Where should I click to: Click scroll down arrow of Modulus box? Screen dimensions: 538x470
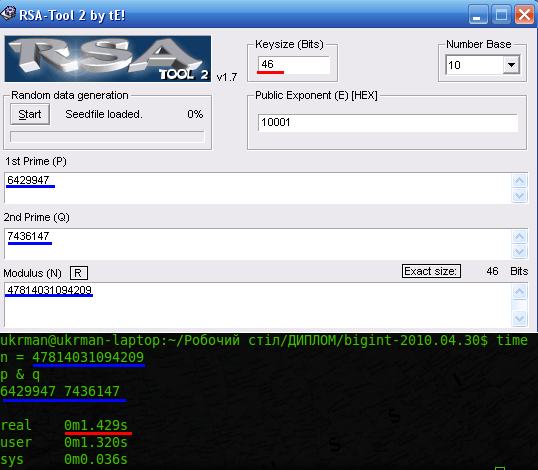pos(519,318)
